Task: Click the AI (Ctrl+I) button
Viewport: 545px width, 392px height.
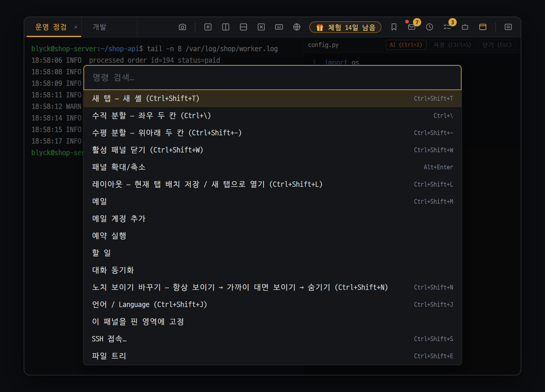Action: [x=406, y=45]
